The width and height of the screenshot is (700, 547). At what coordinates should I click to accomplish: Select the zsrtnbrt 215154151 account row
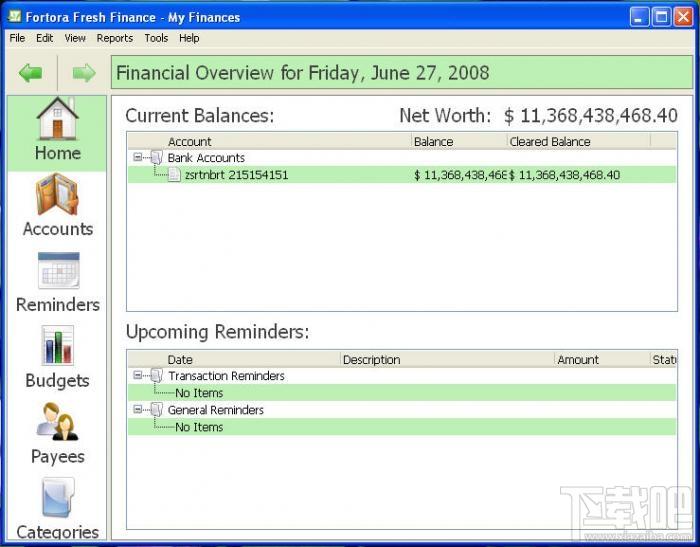click(236, 175)
